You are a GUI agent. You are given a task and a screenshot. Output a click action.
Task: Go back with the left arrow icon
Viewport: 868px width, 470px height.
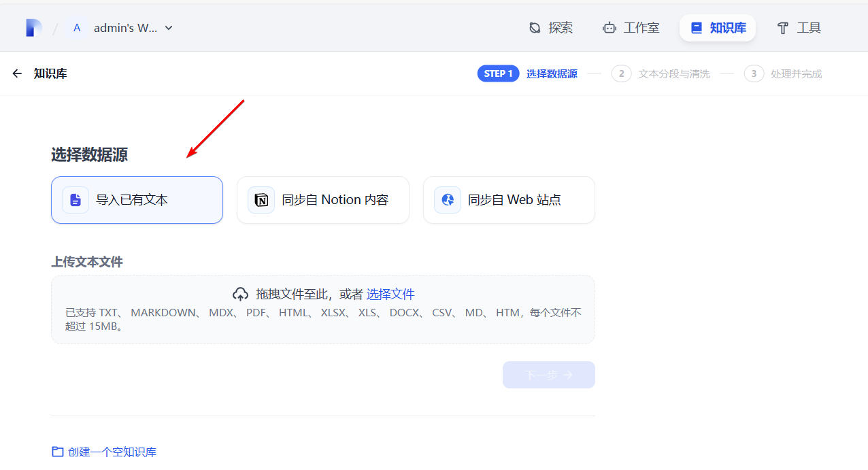click(17, 73)
